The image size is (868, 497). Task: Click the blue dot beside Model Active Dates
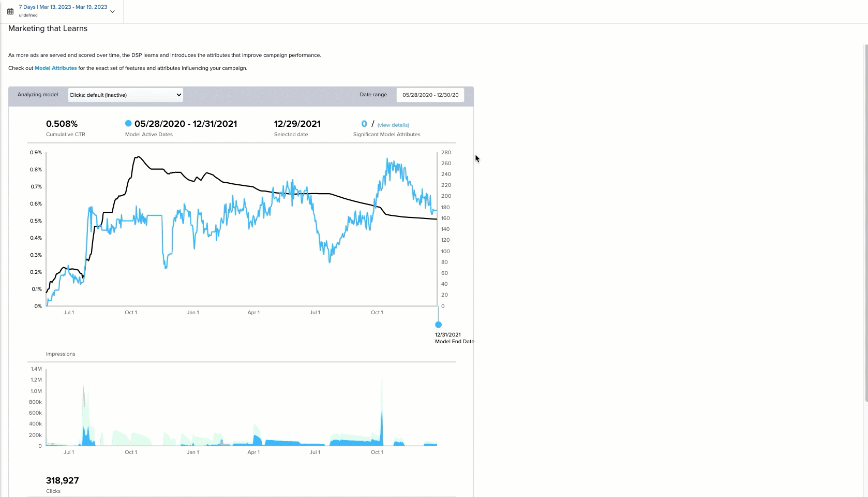(x=128, y=124)
